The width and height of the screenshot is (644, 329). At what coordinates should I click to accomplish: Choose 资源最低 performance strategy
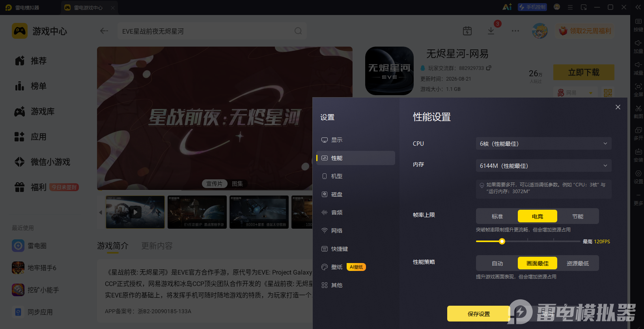point(578,263)
